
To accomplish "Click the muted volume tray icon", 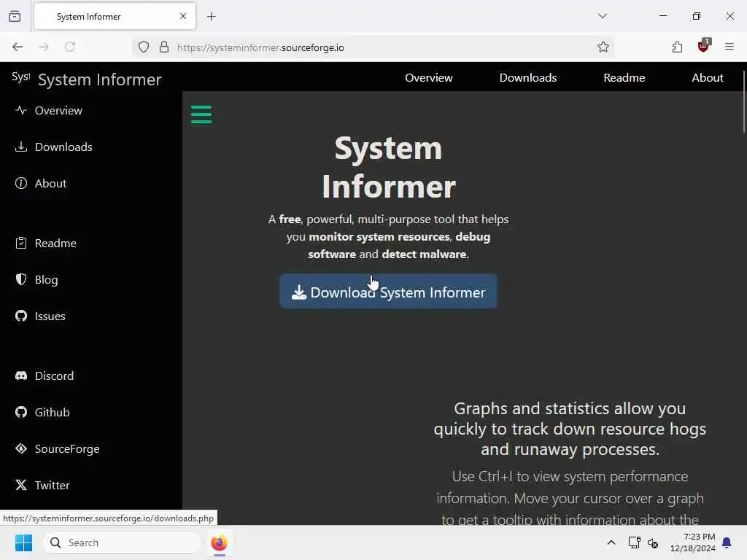I will pyautogui.click(x=653, y=542).
